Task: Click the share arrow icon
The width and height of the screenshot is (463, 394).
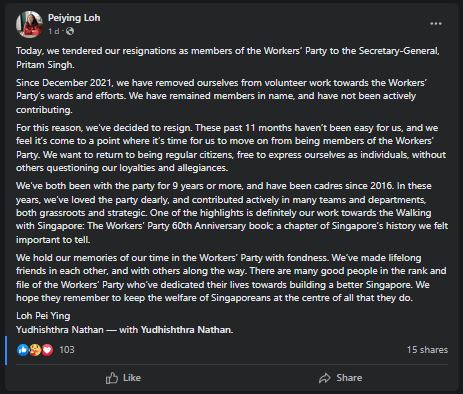Action: [x=325, y=378]
